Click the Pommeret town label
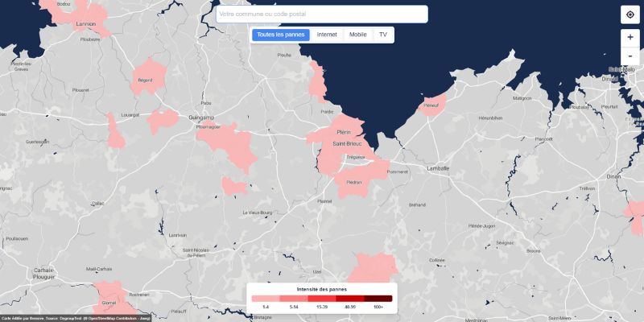This screenshot has height=322, width=644. [398, 171]
